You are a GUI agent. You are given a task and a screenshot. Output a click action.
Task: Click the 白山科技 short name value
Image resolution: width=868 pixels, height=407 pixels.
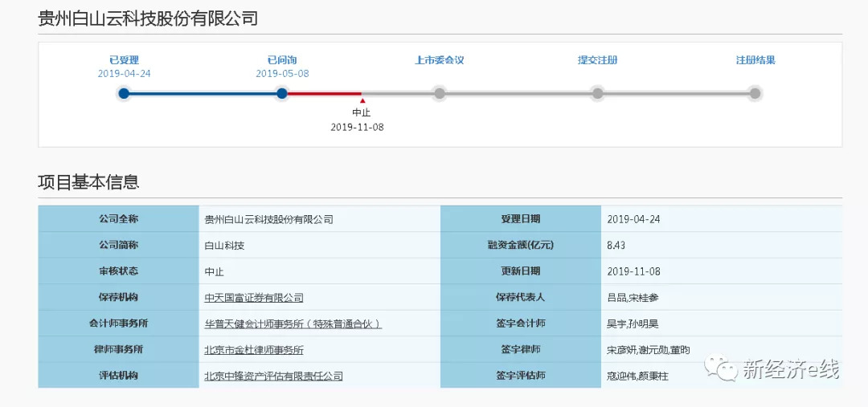pyautogui.click(x=224, y=245)
